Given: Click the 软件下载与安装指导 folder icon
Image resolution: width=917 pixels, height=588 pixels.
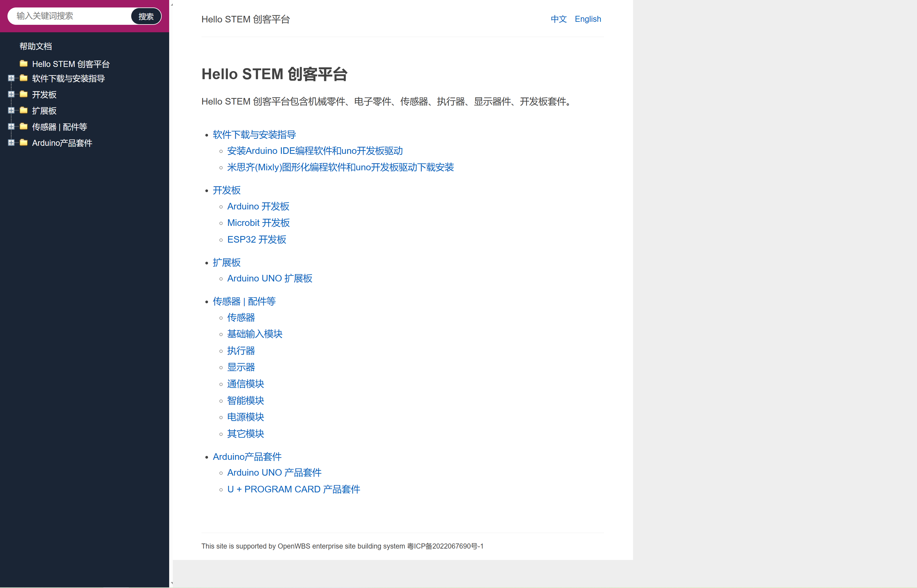Looking at the screenshot, I should coord(24,78).
